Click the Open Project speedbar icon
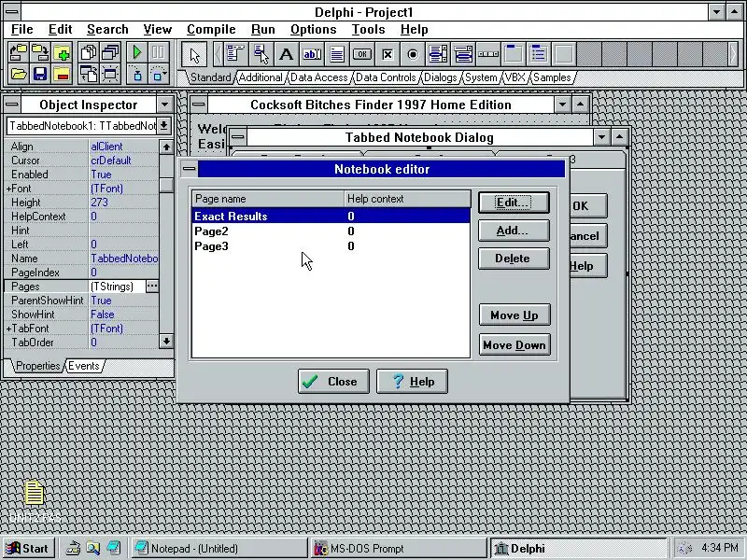The width and height of the screenshot is (747, 560). (x=18, y=52)
